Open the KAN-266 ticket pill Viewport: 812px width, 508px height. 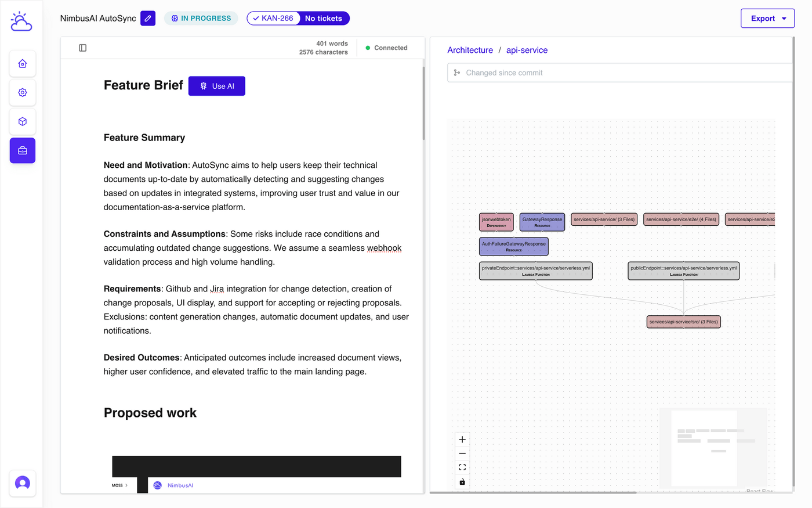click(x=273, y=19)
